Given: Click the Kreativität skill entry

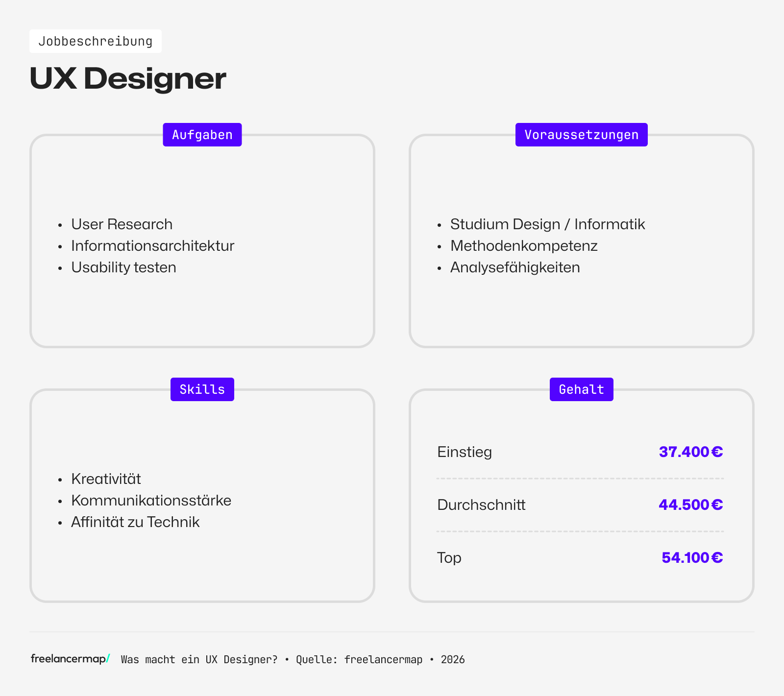Looking at the screenshot, I should click(106, 479).
